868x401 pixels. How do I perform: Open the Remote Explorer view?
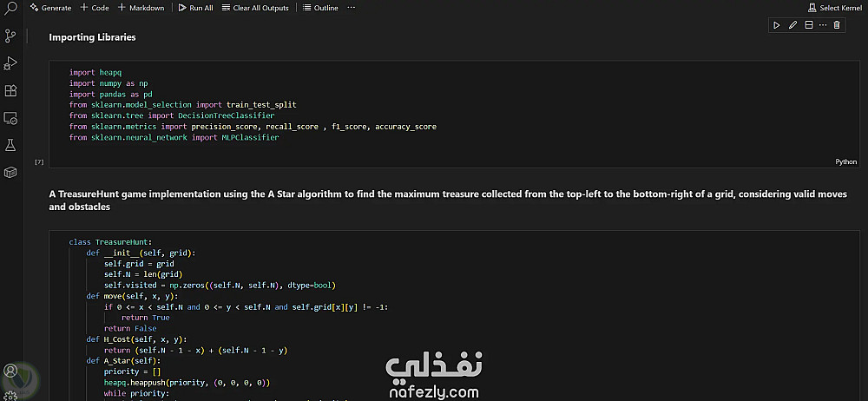pyautogui.click(x=10, y=118)
